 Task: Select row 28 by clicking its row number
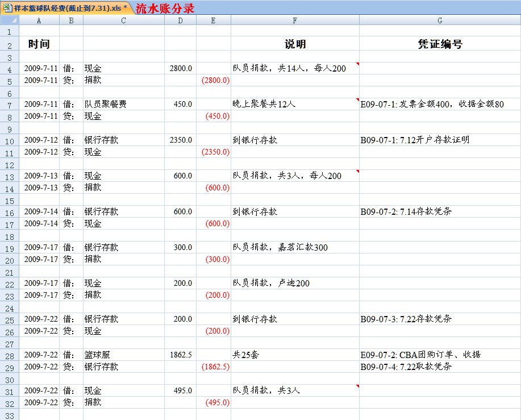coord(8,354)
